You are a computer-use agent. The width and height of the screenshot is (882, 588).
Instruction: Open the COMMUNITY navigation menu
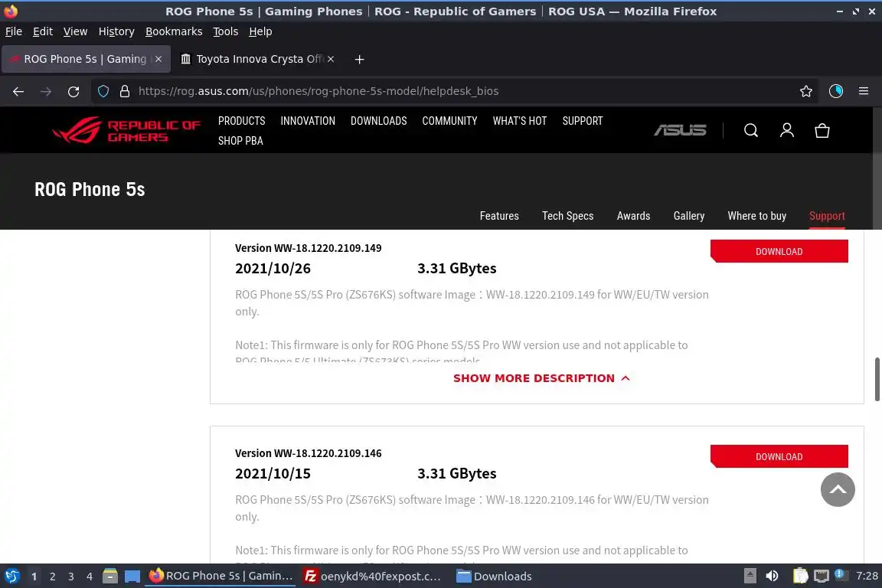[449, 121]
